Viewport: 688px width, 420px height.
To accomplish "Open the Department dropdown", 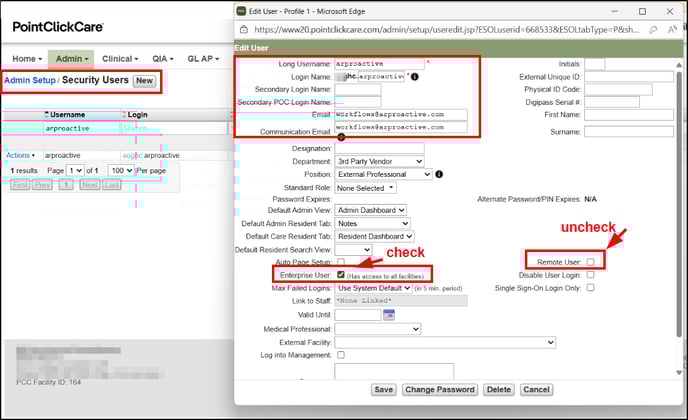I will tap(379, 161).
